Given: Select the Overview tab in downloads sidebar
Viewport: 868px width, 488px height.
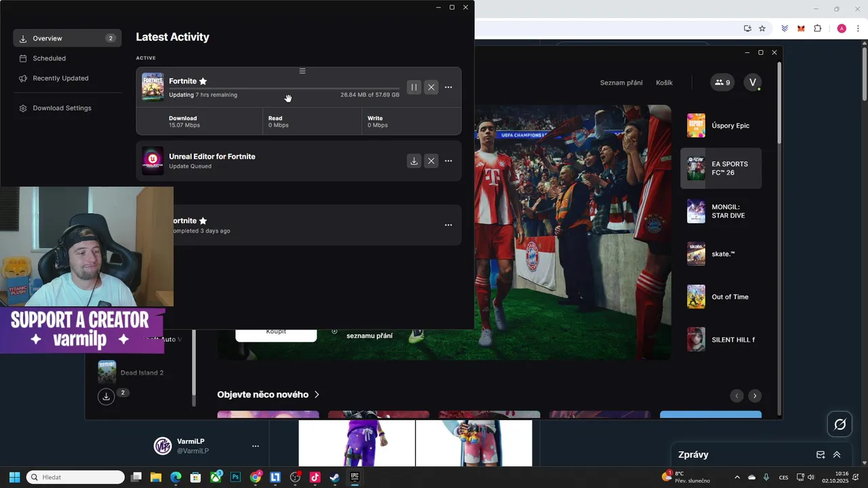Looking at the screenshot, I should (67, 38).
